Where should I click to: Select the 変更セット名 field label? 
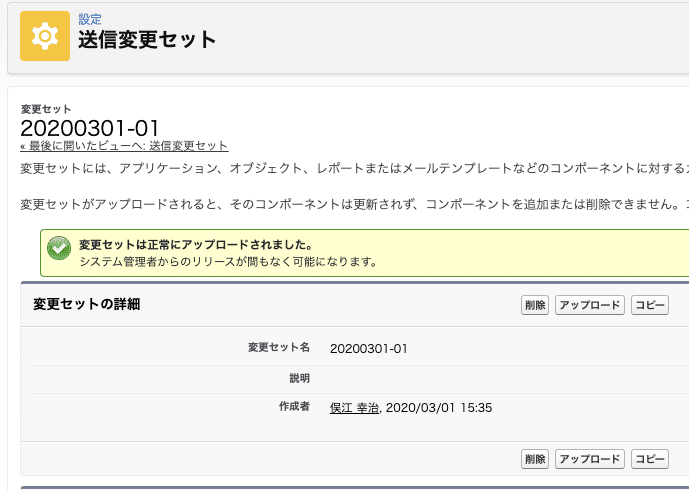coord(279,347)
